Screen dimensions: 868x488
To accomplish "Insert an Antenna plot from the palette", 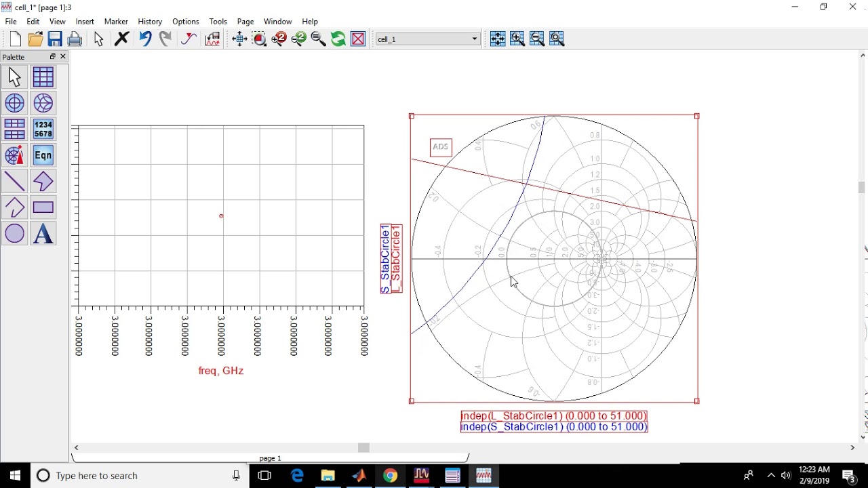I will 14,155.
